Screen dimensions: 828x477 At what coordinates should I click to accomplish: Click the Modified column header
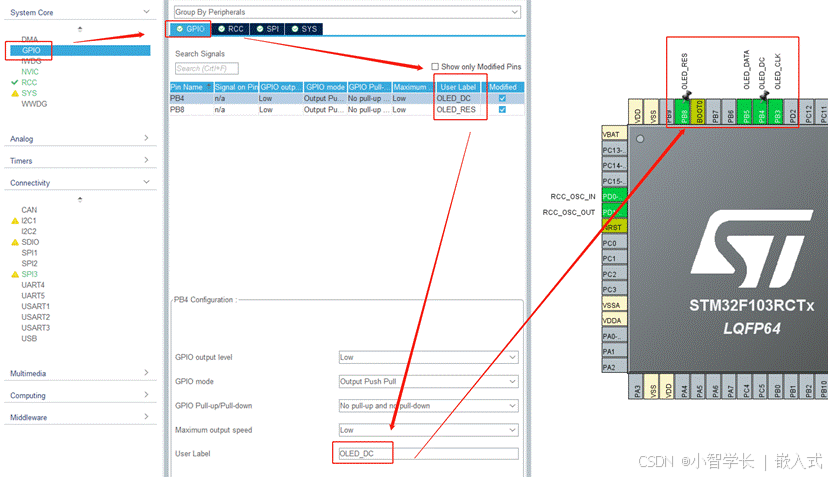point(503,87)
